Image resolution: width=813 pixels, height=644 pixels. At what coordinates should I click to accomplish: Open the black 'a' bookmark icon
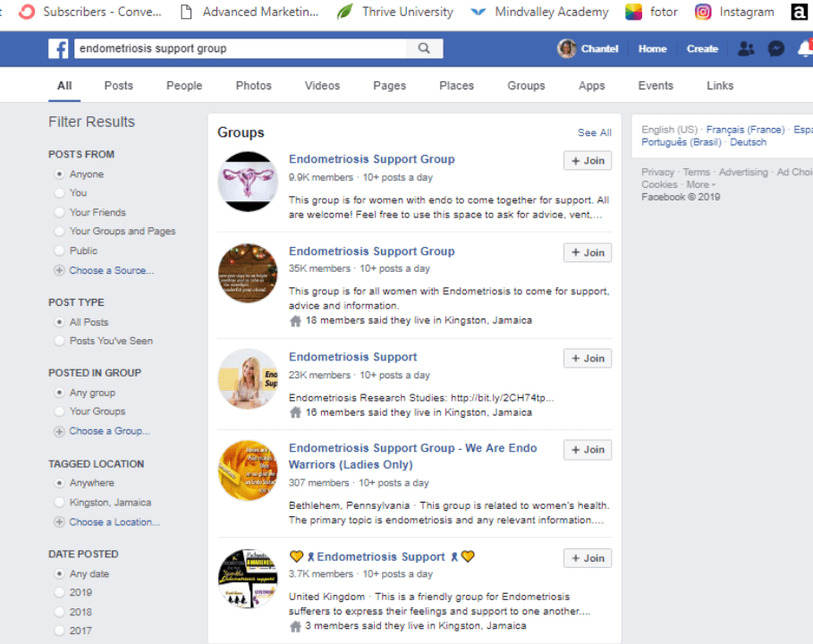point(799,12)
